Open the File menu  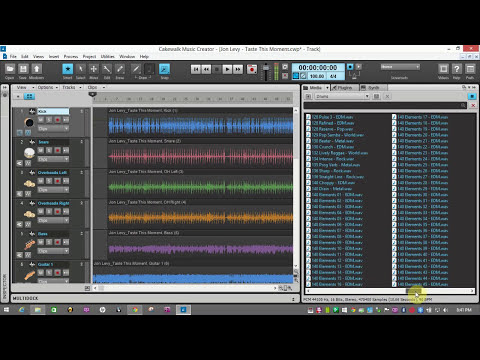click(13, 56)
